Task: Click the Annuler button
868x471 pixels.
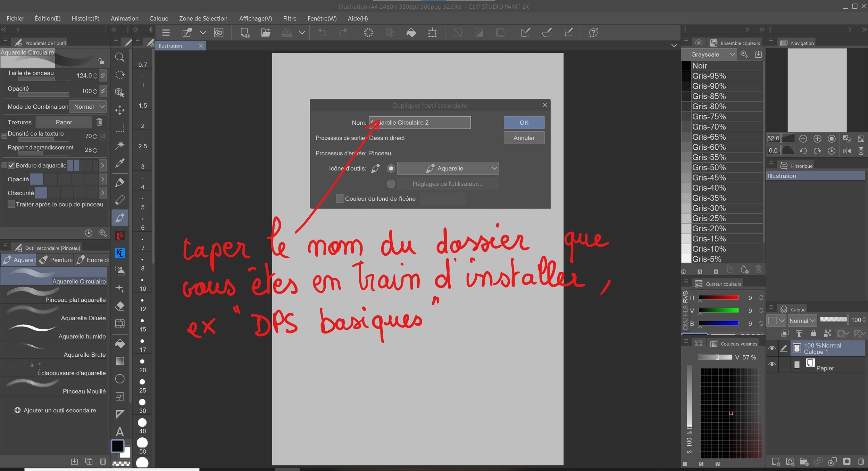Action: tap(524, 138)
